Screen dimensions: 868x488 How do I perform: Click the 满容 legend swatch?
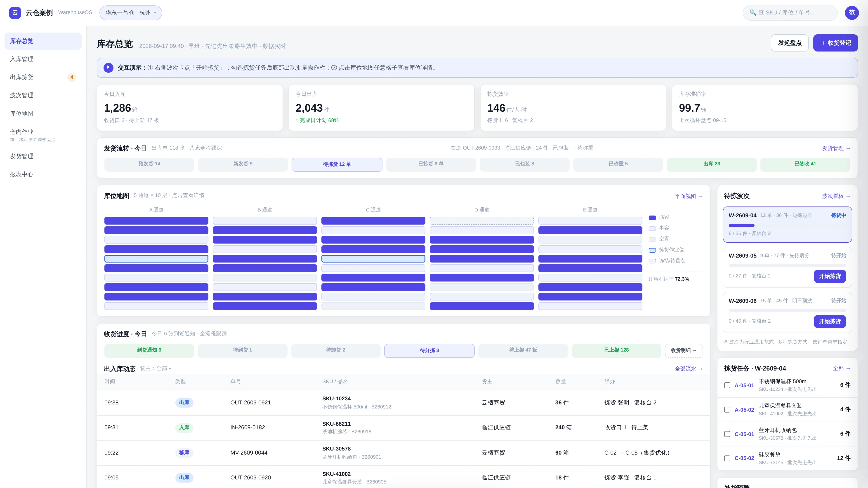pyautogui.click(x=652, y=218)
